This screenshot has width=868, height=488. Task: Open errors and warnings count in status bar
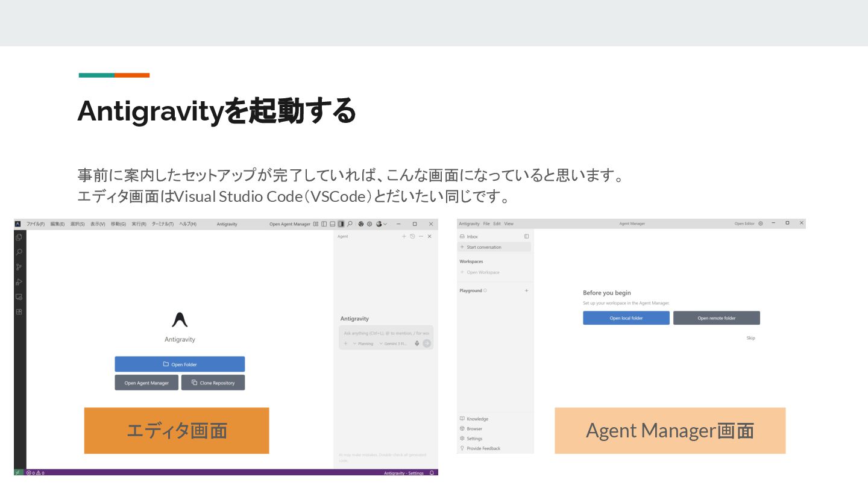(x=35, y=473)
